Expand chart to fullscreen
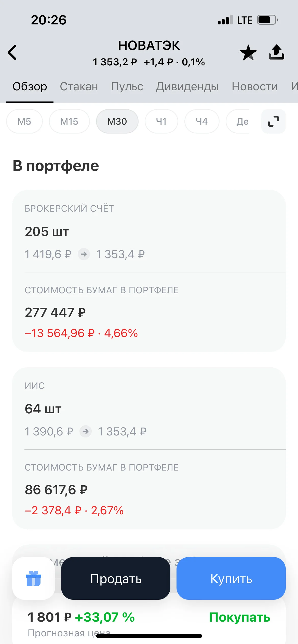 274,121
